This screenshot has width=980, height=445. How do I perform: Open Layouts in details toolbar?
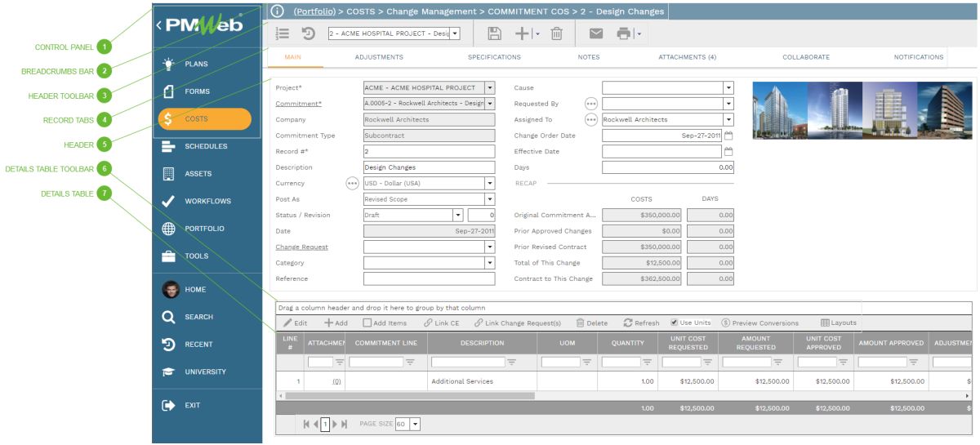click(839, 323)
